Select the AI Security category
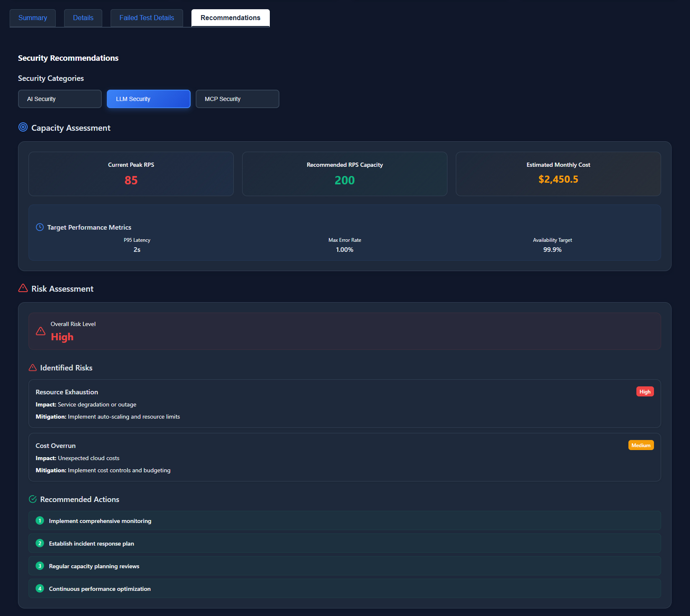 [x=60, y=99]
